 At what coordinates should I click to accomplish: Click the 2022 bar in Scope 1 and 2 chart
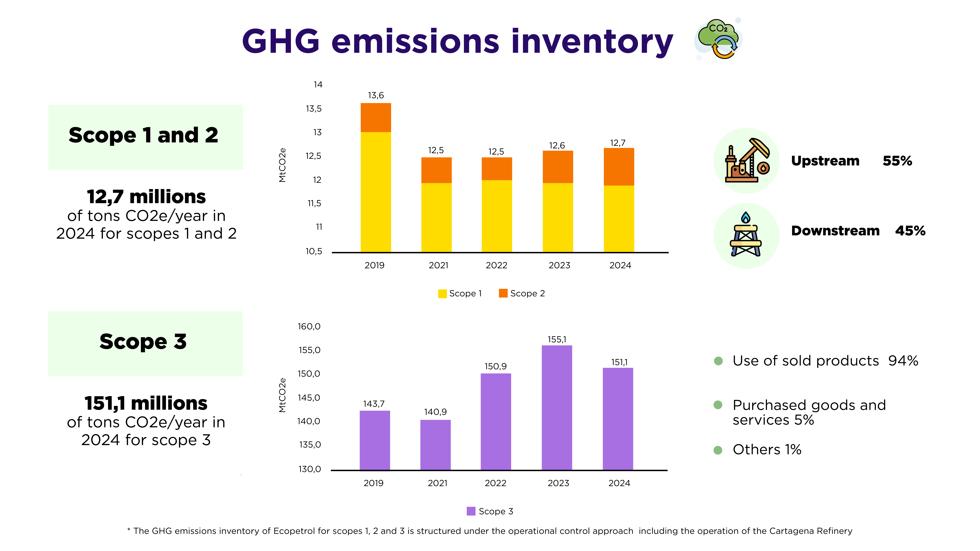click(497, 205)
